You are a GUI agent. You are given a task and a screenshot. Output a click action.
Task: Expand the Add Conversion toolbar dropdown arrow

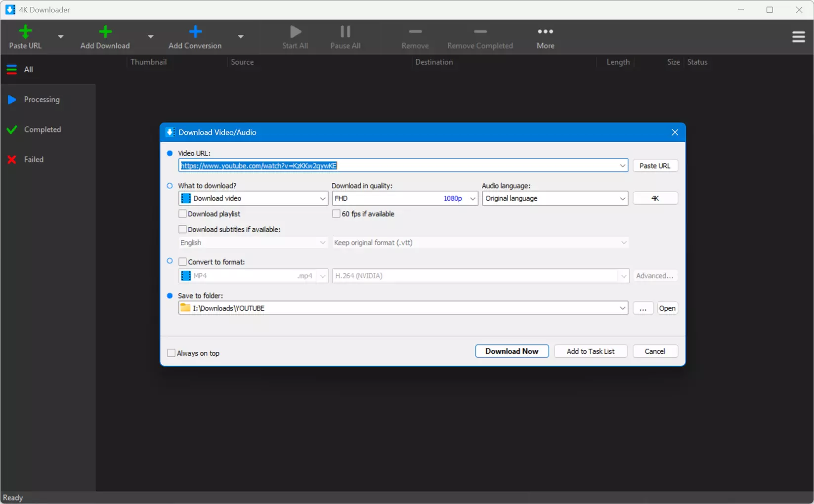point(241,37)
